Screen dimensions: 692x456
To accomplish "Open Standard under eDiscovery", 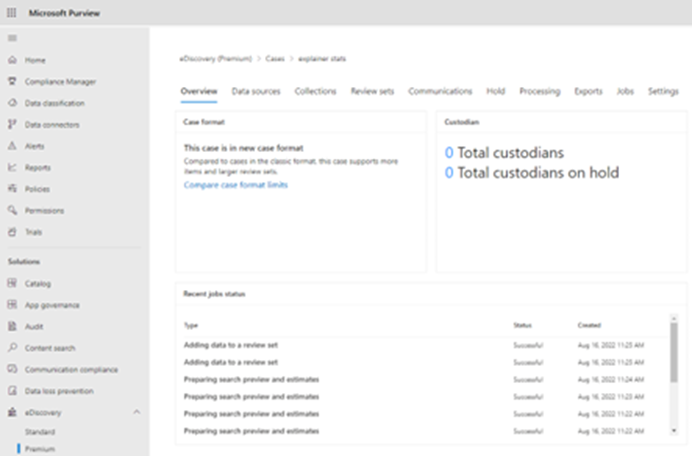I will pyautogui.click(x=40, y=432).
